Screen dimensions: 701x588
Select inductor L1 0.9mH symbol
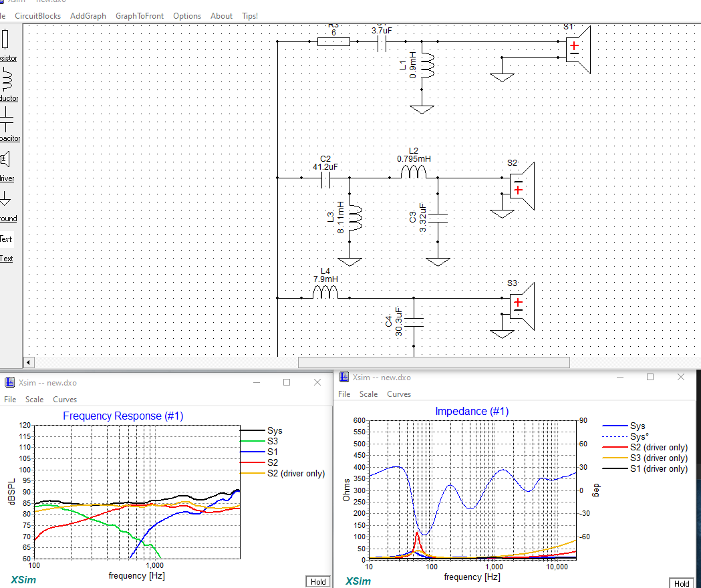pos(428,65)
